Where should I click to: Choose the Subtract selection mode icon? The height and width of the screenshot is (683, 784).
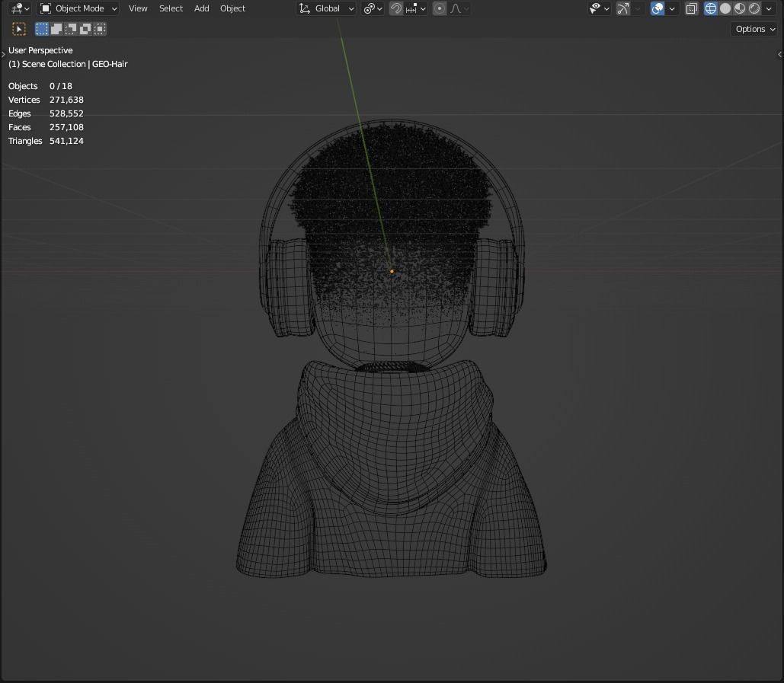pyautogui.click(x=71, y=29)
